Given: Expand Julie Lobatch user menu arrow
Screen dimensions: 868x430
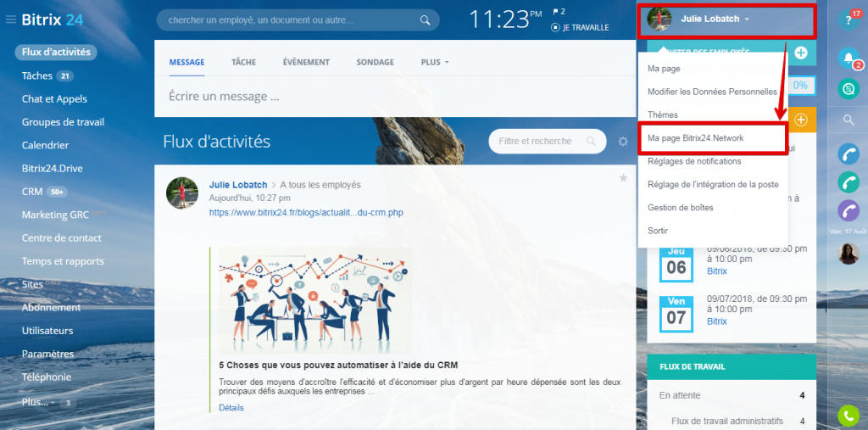Looking at the screenshot, I should pyautogui.click(x=747, y=20).
